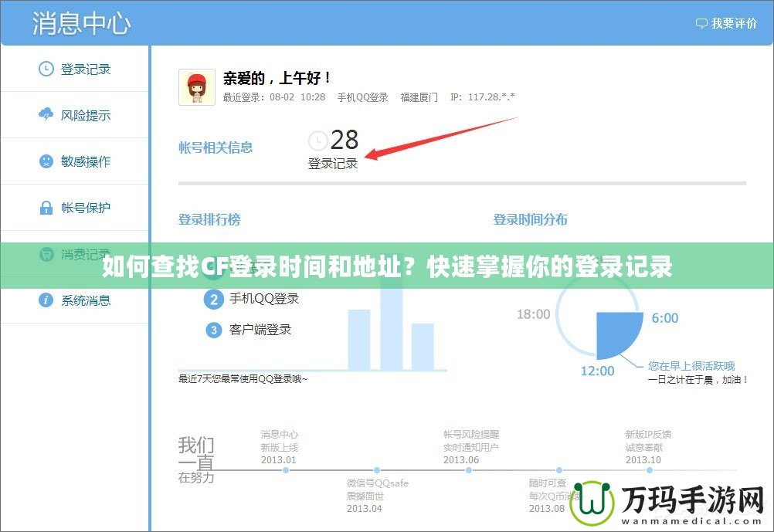This screenshot has height=532, width=774.
Task: Open 系统消息 in the sidebar
Action: click(75, 300)
